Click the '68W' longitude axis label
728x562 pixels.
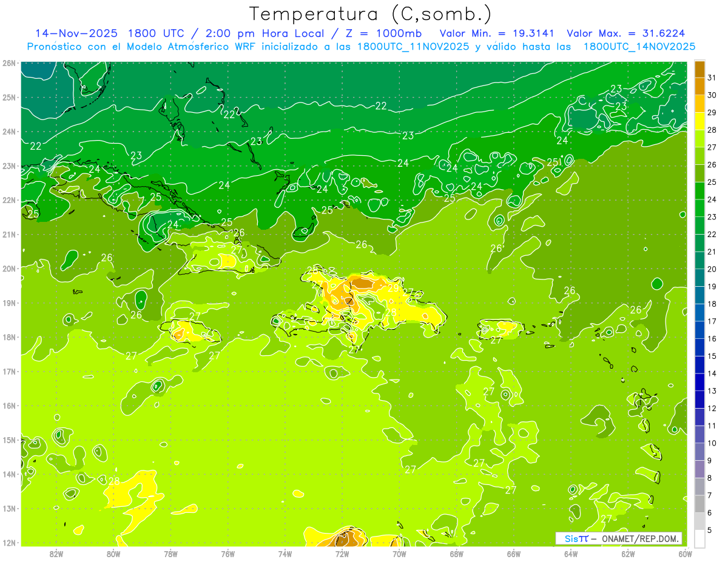pos(456,554)
